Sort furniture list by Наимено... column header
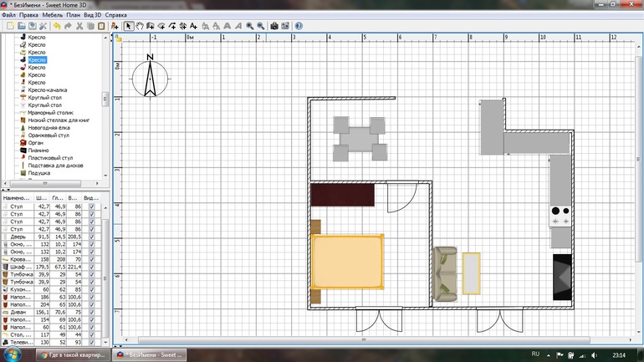The width and height of the screenshot is (644, 362). 16,197
